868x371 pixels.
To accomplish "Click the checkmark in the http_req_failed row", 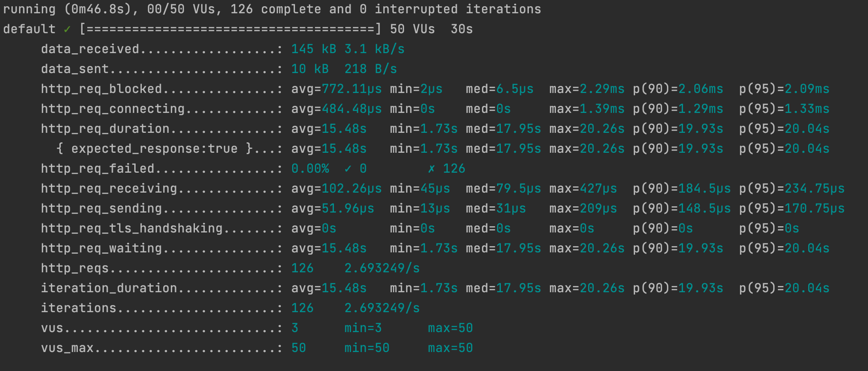I will click(x=348, y=168).
